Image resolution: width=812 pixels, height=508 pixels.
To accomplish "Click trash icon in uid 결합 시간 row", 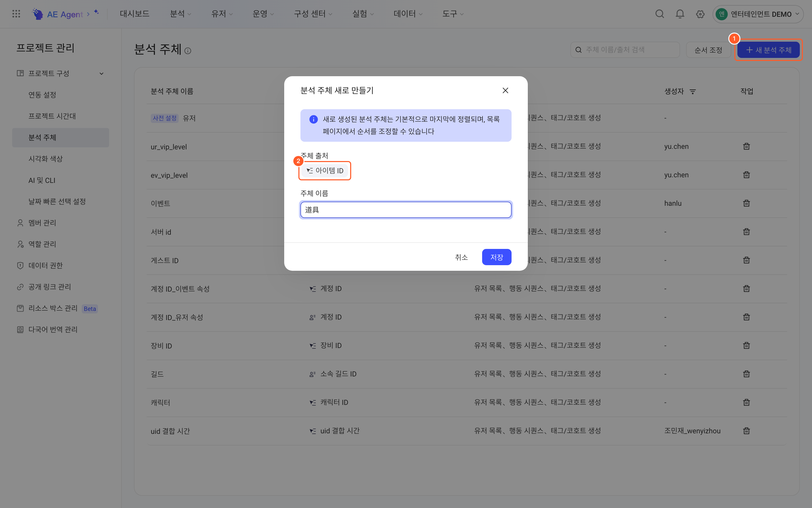I will [746, 431].
